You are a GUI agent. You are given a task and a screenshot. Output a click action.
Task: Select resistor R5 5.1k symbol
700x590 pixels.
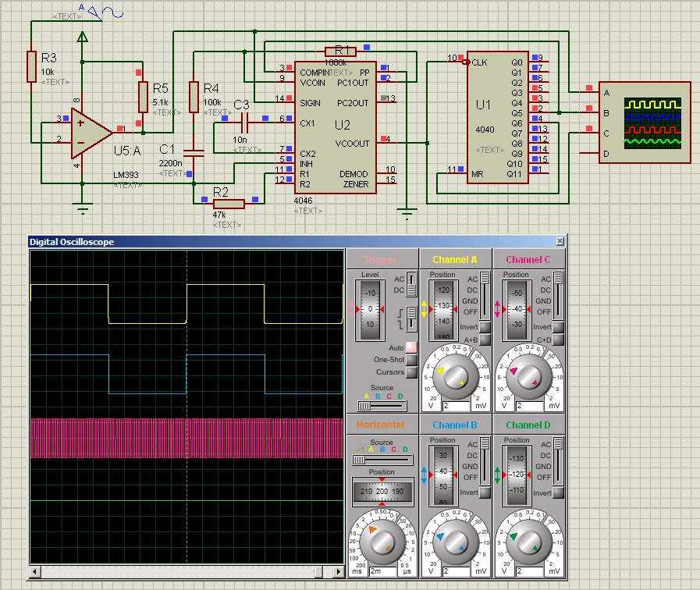(143, 98)
